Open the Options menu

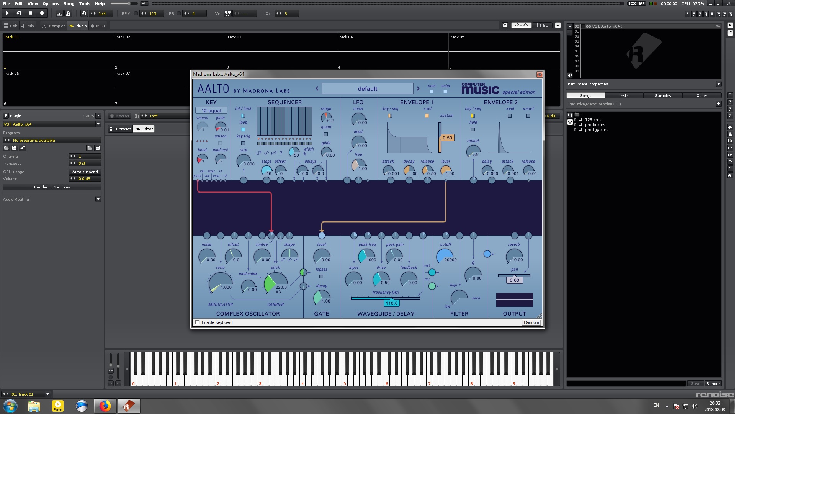[x=51, y=3]
